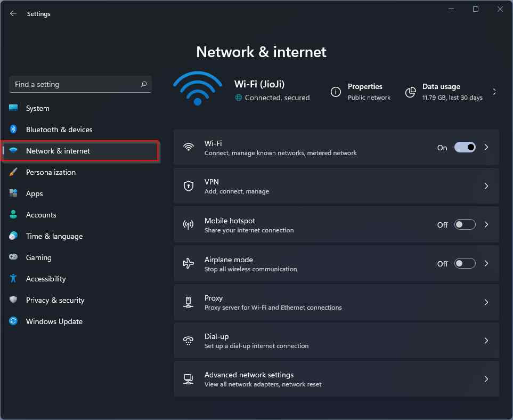Viewport: 513px width, 420px height.
Task: Turn off the Wi-Fi toggle
Action: click(x=465, y=148)
